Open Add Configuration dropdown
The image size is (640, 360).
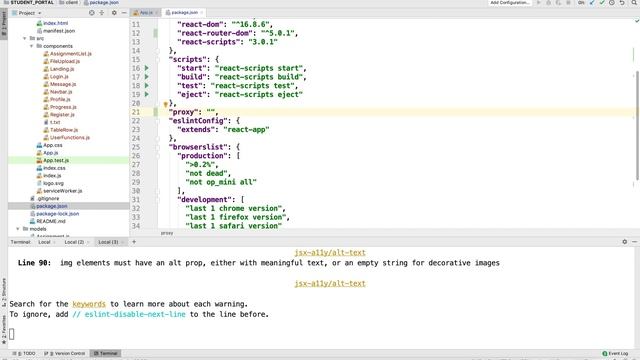pyautogui.click(x=510, y=3)
